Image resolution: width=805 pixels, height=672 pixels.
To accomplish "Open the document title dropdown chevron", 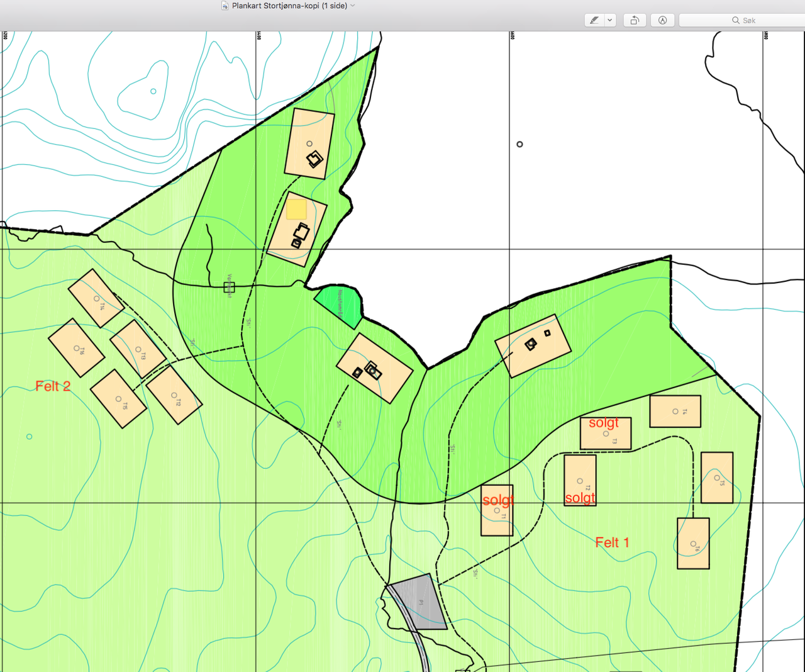I will pyautogui.click(x=353, y=6).
